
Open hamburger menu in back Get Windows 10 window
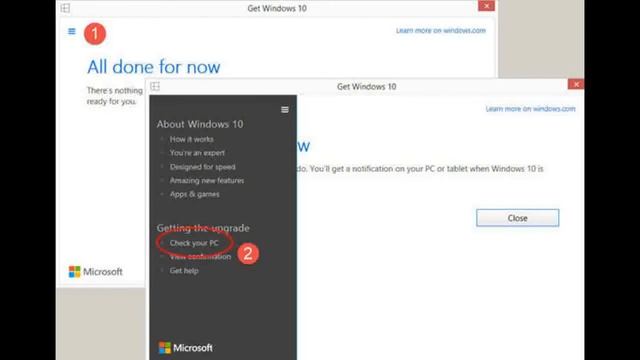(72, 31)
